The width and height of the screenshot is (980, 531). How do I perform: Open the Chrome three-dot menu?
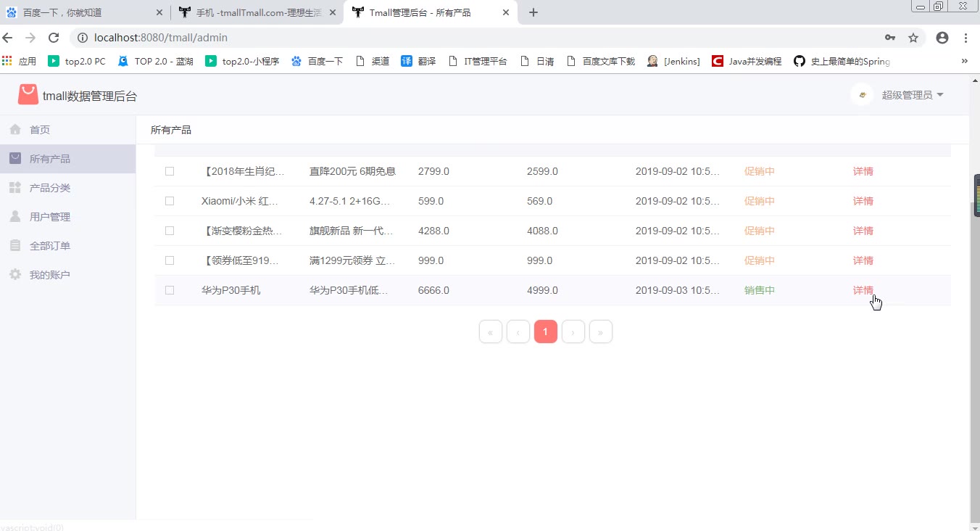(966, 38)
